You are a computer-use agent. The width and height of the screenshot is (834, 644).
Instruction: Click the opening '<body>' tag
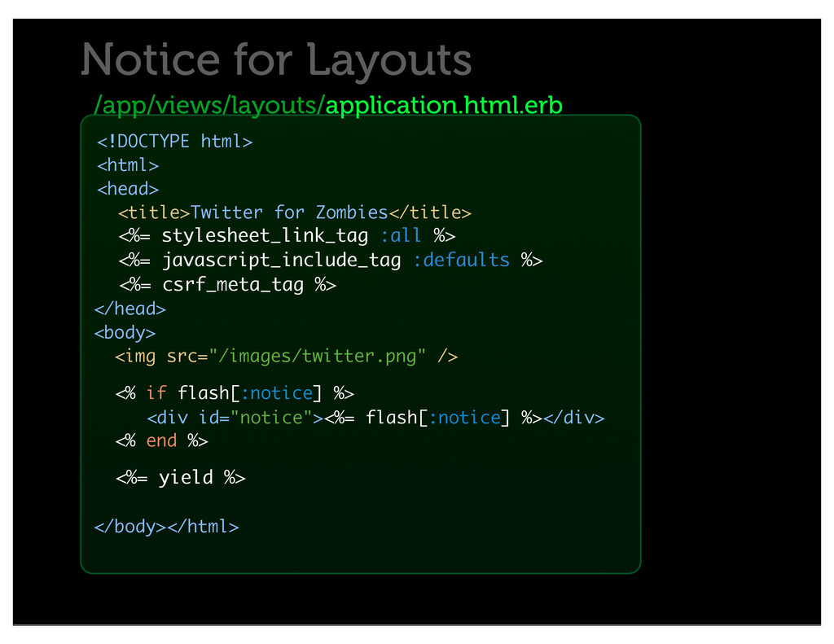[125, 332]
